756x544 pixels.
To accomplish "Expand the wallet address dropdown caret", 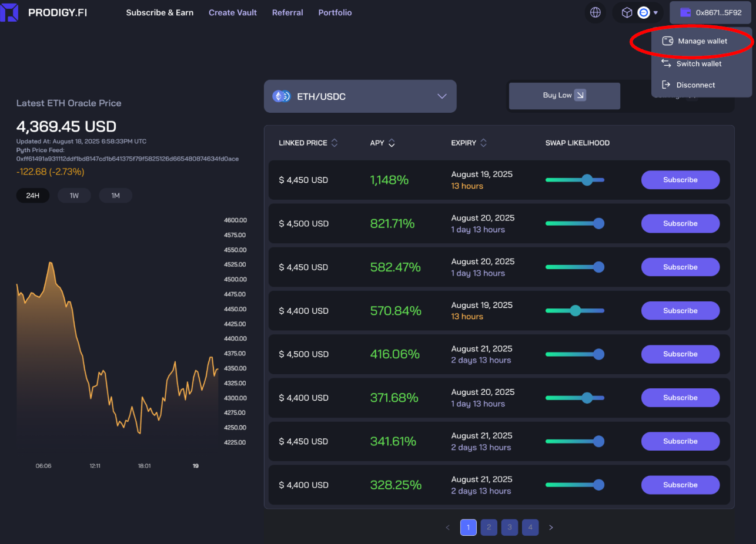I will tap(655, 12).
